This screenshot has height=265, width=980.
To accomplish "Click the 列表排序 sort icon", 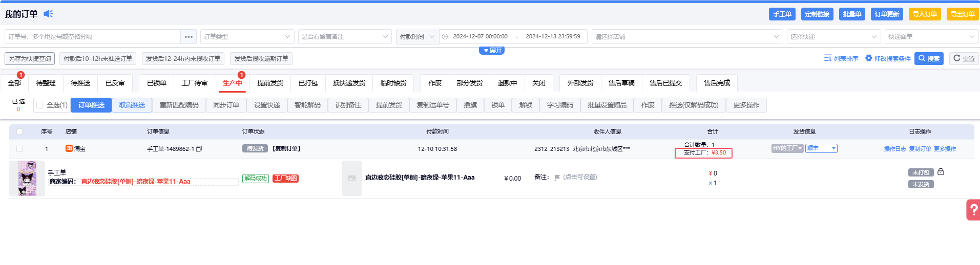I will [827, 58].
